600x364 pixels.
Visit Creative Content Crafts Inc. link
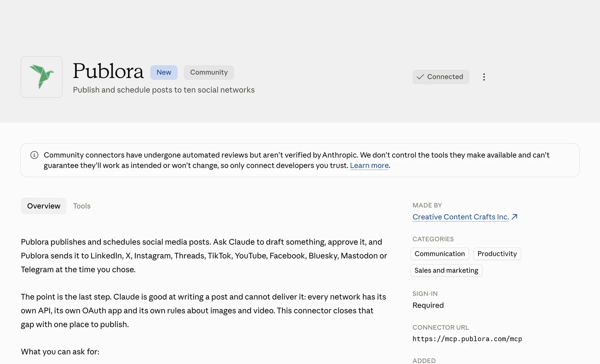coord(460,217)
